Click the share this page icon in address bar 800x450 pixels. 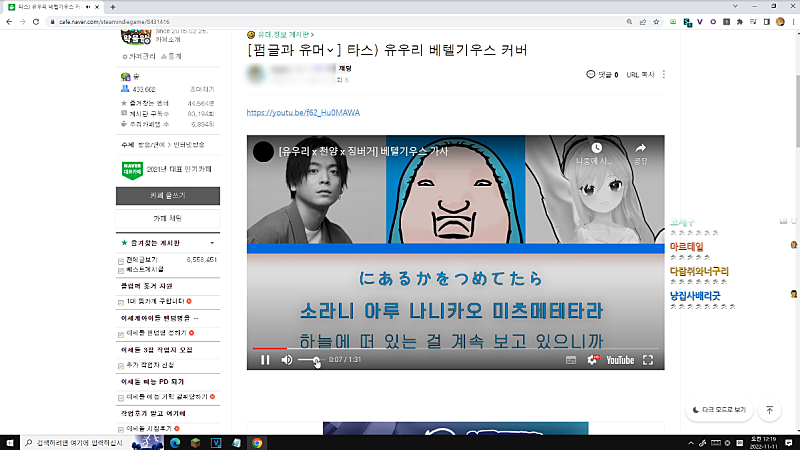click(x=643, y=22)
